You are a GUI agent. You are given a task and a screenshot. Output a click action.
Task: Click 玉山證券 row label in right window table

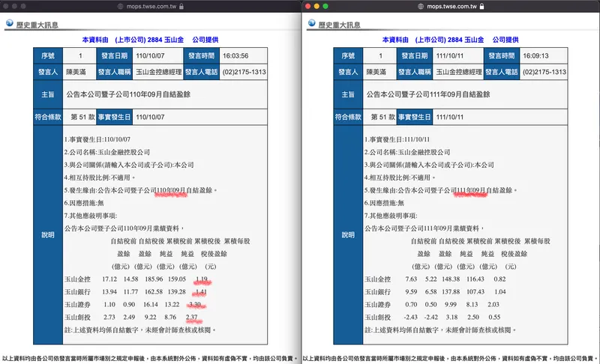[378, 304]
